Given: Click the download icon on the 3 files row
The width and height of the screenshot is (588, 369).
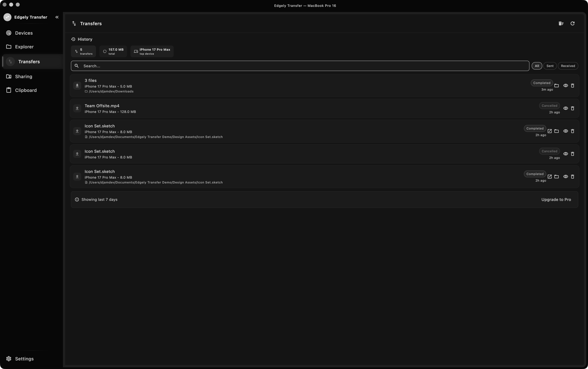Looking at the screenshot, I should [77, 86].
